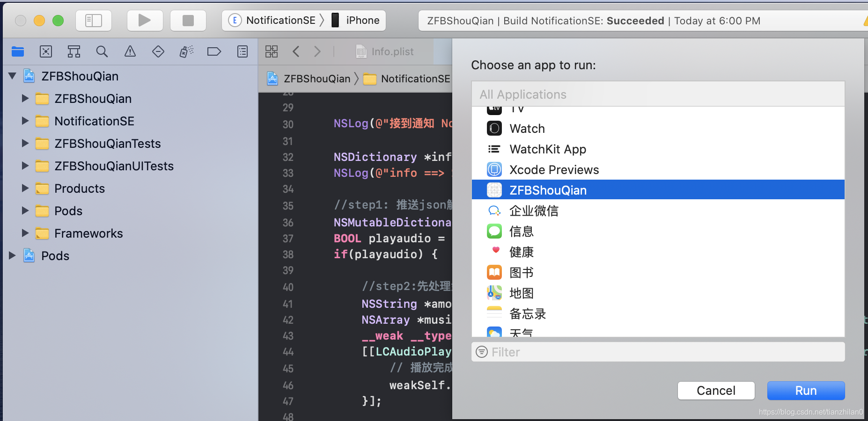
Task: Open the Report navigator icon
Action: coord(243,51)
